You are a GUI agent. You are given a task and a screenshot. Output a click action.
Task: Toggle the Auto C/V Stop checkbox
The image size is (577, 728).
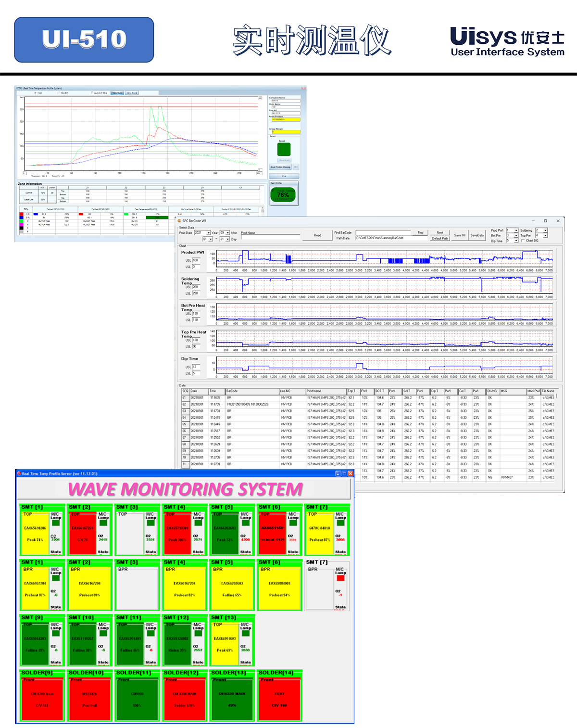tap(92, 93)
